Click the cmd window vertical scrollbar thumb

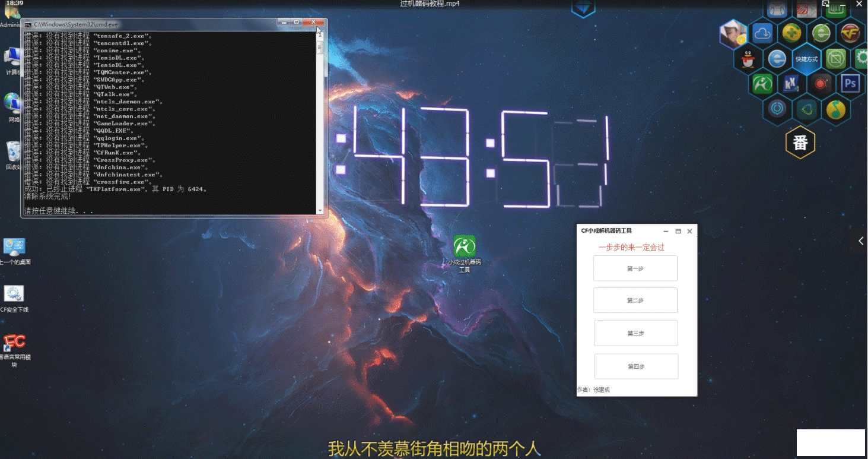click(x=320, y=48)
